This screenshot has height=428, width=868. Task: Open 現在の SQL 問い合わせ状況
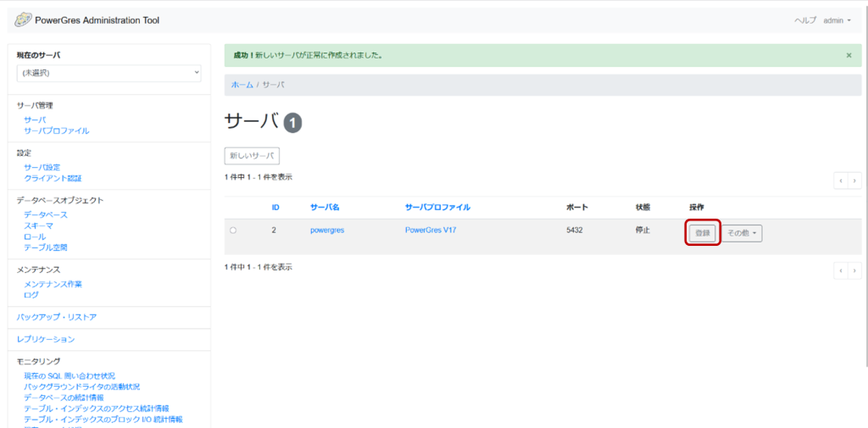coord(70,376)
